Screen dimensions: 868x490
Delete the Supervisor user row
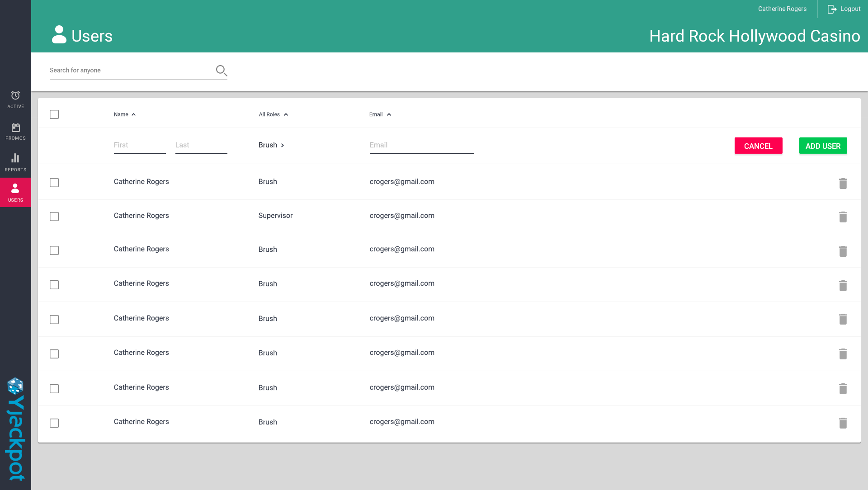click(x=843, y=217)
